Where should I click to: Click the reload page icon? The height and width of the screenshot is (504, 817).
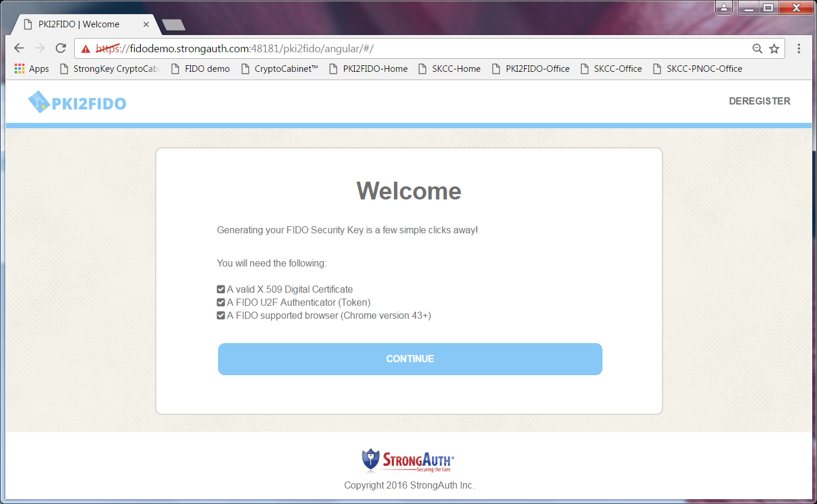pyautogui.click(x=61, y=48)
